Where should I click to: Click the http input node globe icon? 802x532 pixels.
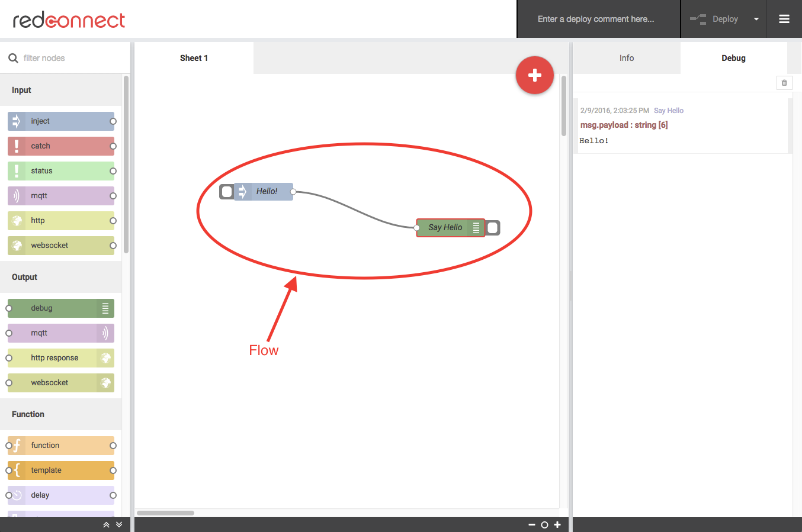pyautogui.click(x=17, y=221)
